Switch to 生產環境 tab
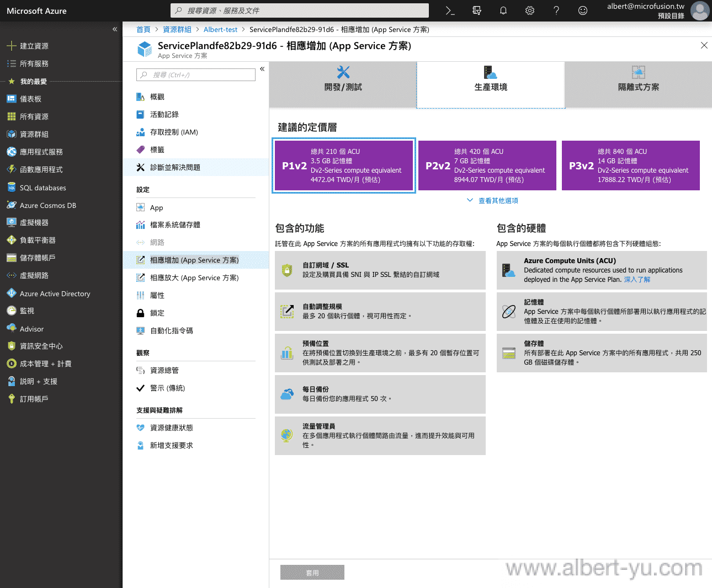The height and width of the screenshot is (588, 712). click(x=491, y=84)
